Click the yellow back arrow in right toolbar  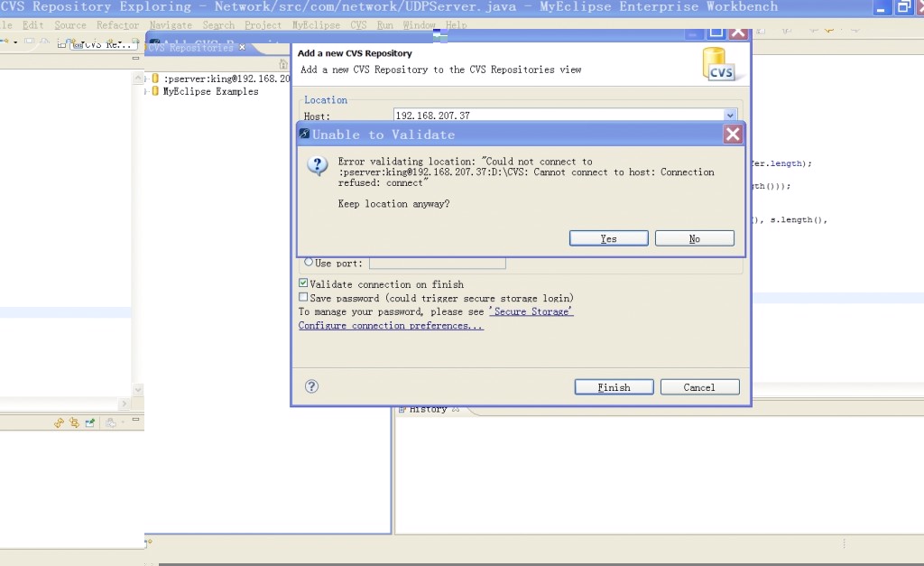click(829, 30)
